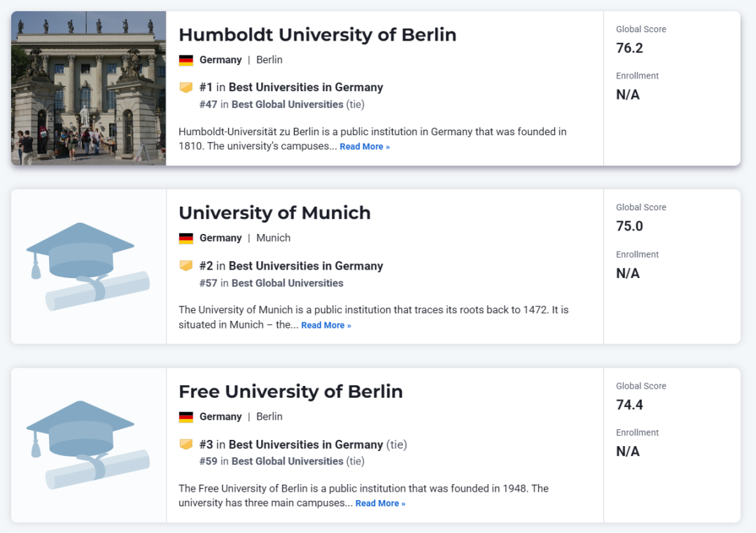Click the German flag icon under University of Munich
756x533 pixels.
coord(185,238)
